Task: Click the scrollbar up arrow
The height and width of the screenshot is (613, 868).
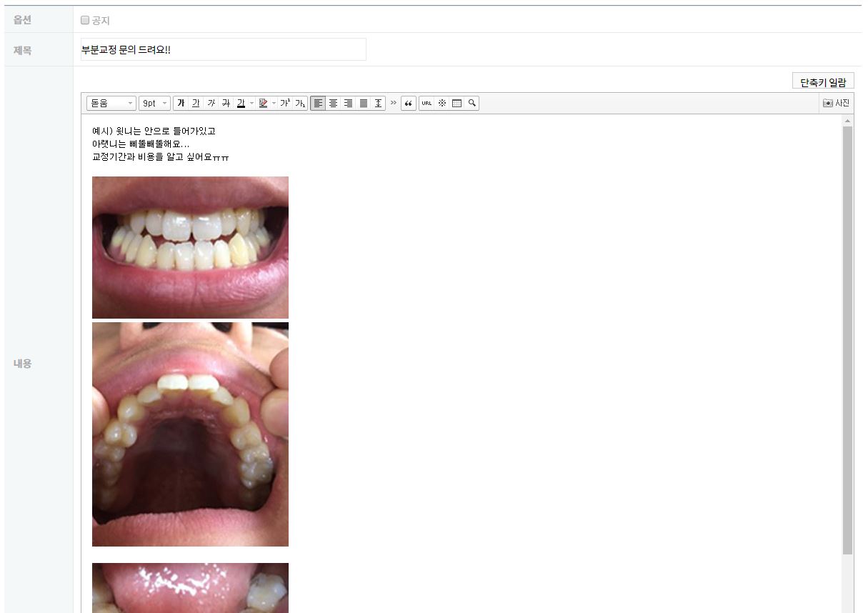Action: [x=847, y=121]
